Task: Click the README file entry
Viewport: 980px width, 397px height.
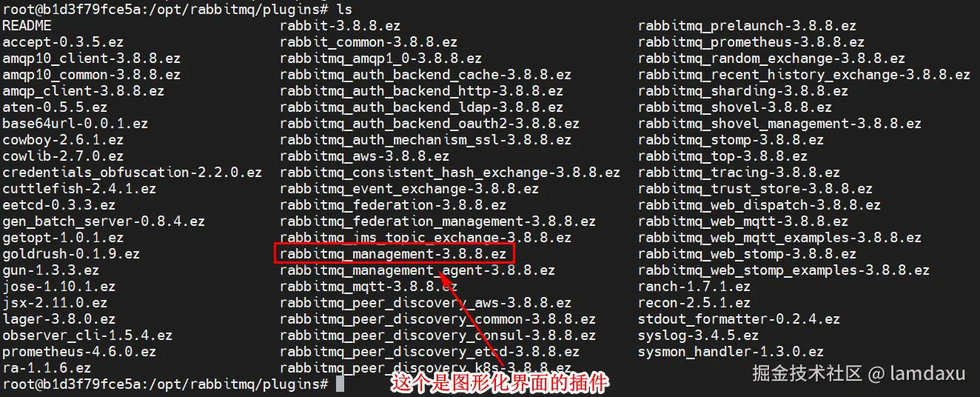Action: click(27, 26)
